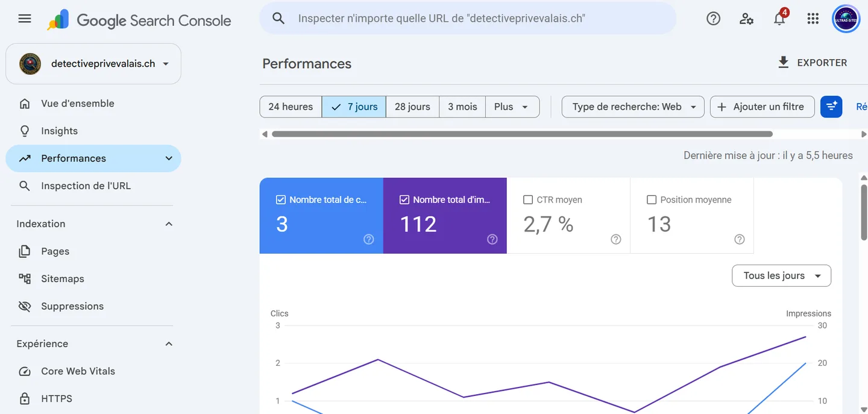
Task: Open user and permission settings icon
Action: [746, 19]
